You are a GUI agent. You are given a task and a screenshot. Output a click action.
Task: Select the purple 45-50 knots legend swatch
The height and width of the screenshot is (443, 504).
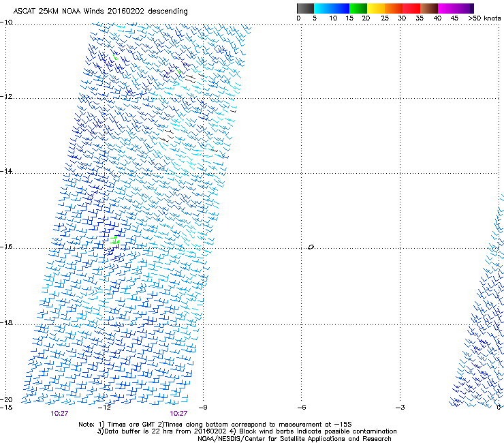click(x=464, y=8)
